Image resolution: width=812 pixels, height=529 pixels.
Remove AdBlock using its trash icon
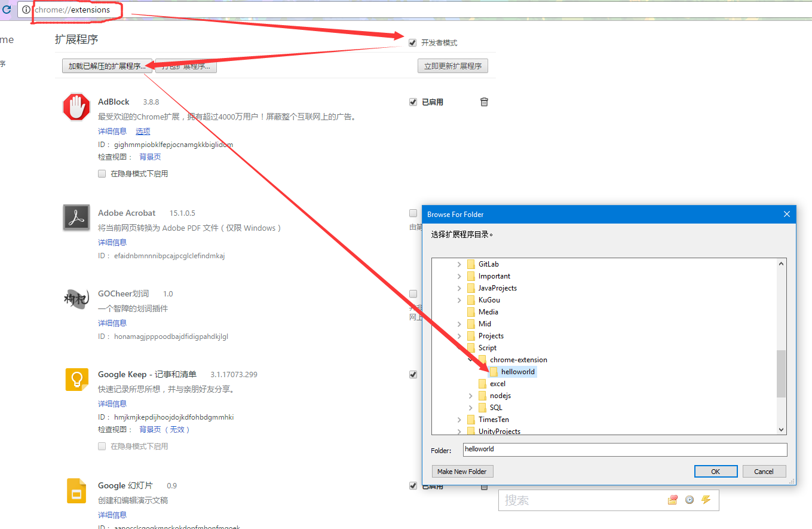pyautogui.click(x=484, y=102)
